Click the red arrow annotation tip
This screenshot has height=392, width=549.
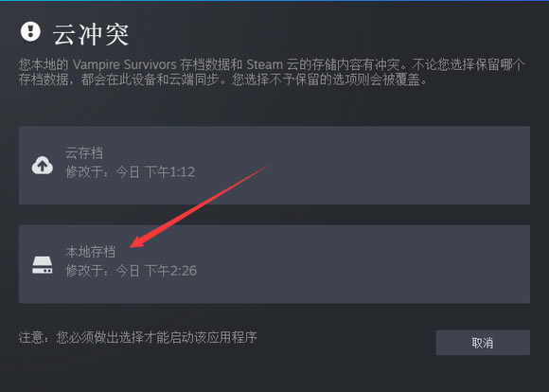pos(132,246)
